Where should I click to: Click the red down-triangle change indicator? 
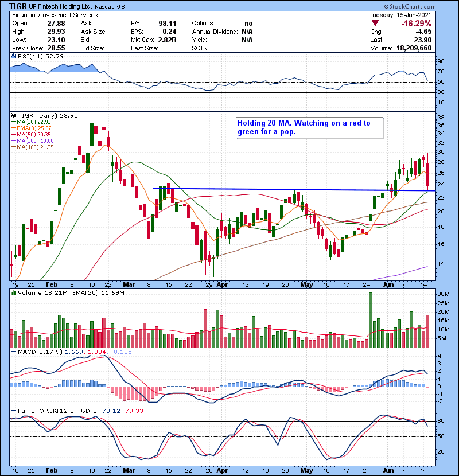(375, 22)
